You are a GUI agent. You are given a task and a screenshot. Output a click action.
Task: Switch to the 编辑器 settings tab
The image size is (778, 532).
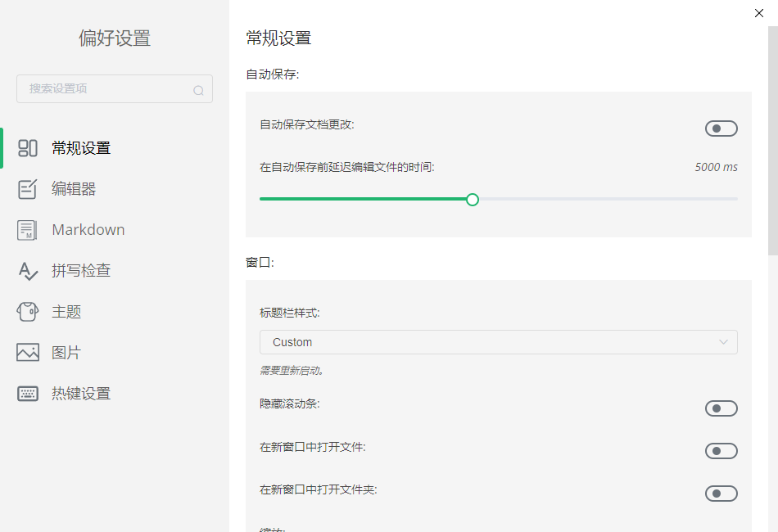(74, 189)
